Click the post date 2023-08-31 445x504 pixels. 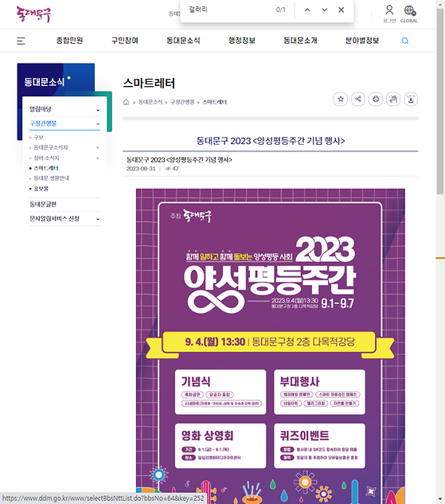[x=141, y=169]
